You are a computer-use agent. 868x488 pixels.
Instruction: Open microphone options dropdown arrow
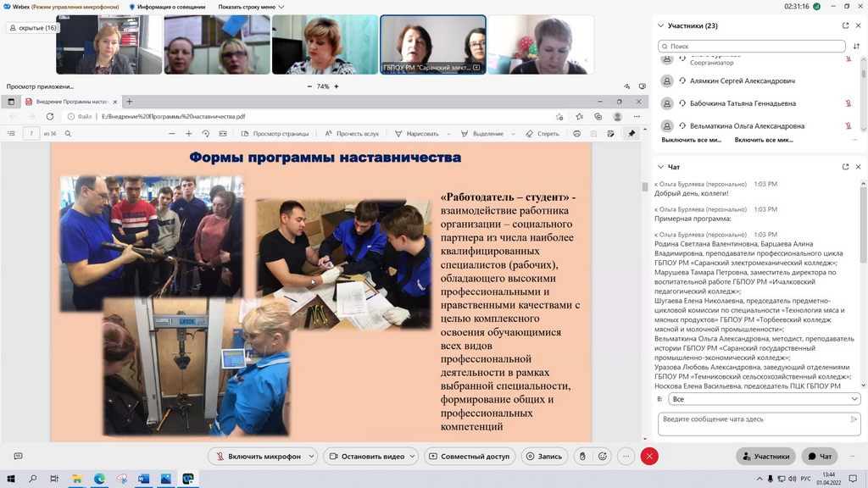[x=311, y=456]
